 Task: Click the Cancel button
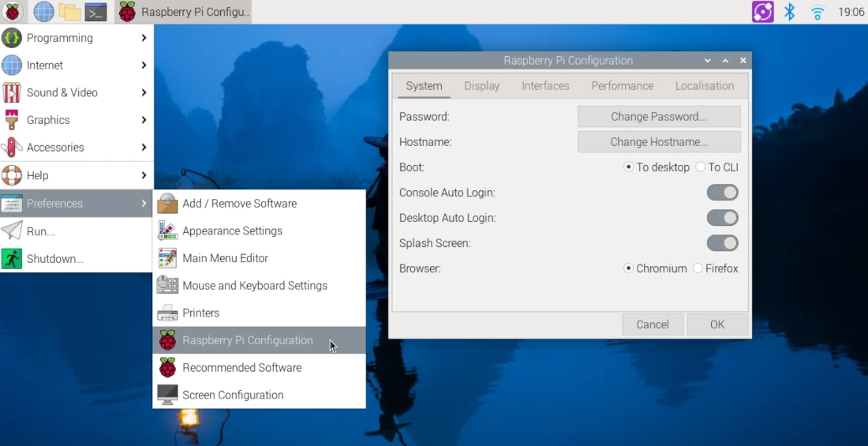tap(652, 324)
